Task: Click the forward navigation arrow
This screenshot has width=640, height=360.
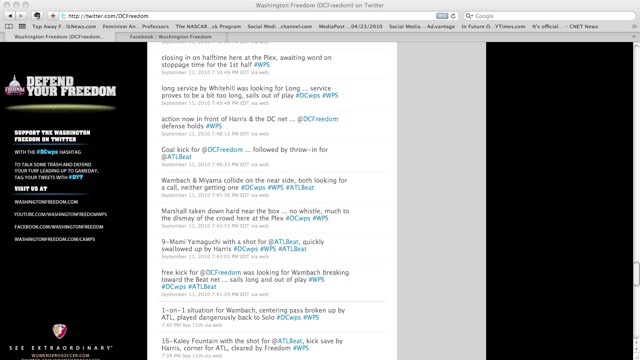Action: [21, 16]
